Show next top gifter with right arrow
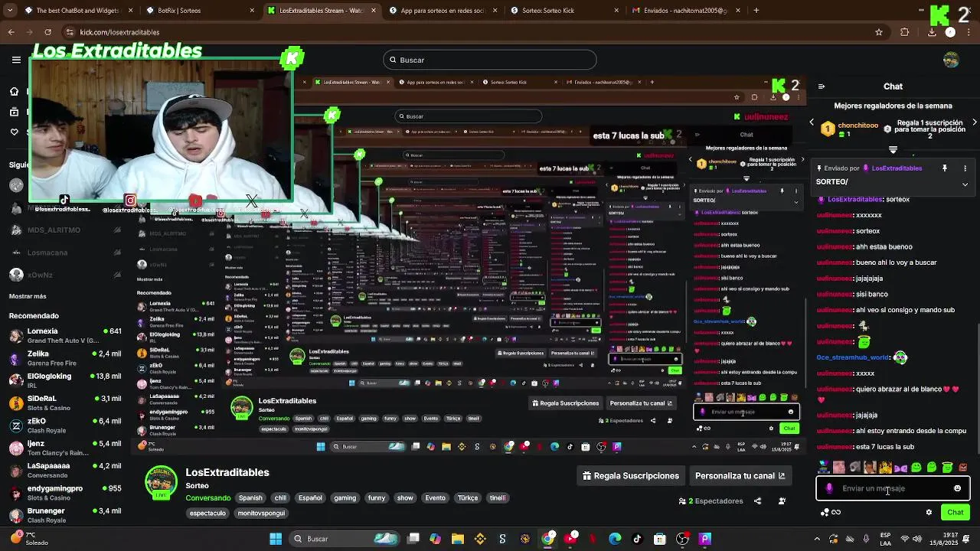 (x=974, y=122)
